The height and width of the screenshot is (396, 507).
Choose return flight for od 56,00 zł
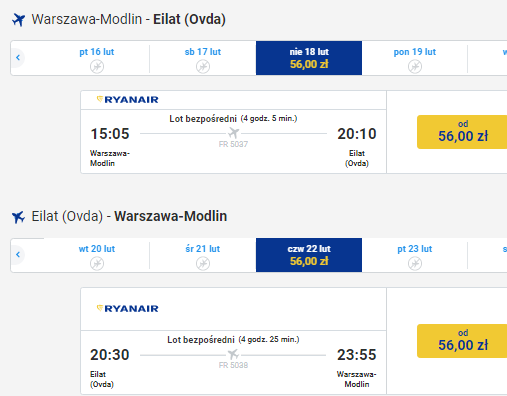(462, 341)
